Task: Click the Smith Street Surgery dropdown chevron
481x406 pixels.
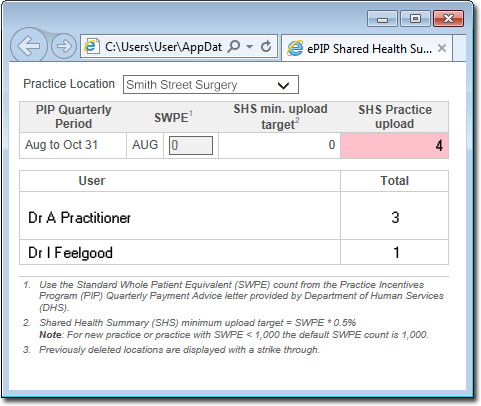Action: pyautogui.click(x=283, y=86)
